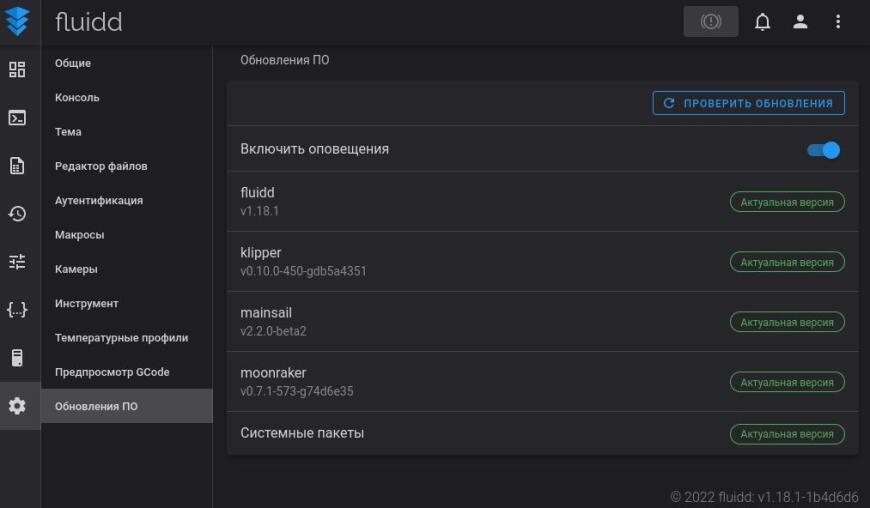This screenshot has width=870, height=508.
Task: Select Тема settings section
Action: [127, 132]
